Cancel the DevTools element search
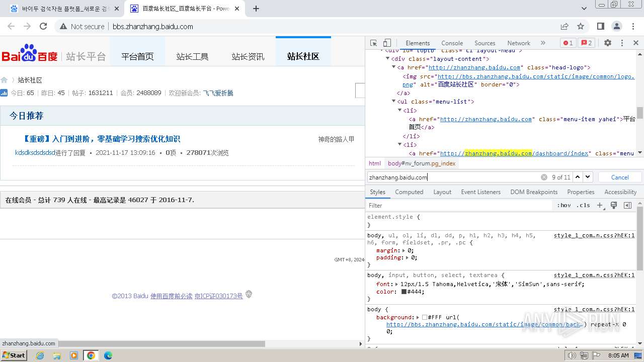The width and height of the screenshot is (644, 362). [620, 177]
